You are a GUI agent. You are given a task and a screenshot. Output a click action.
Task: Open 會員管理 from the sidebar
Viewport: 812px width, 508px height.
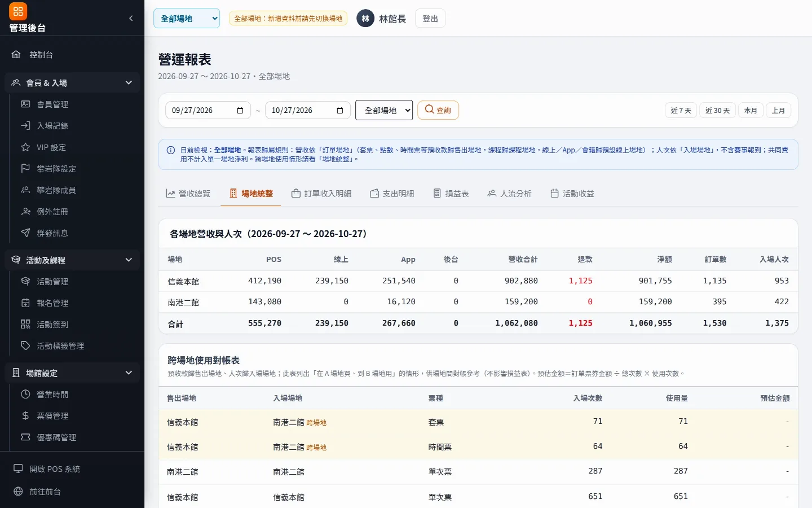tap(76, 104)
